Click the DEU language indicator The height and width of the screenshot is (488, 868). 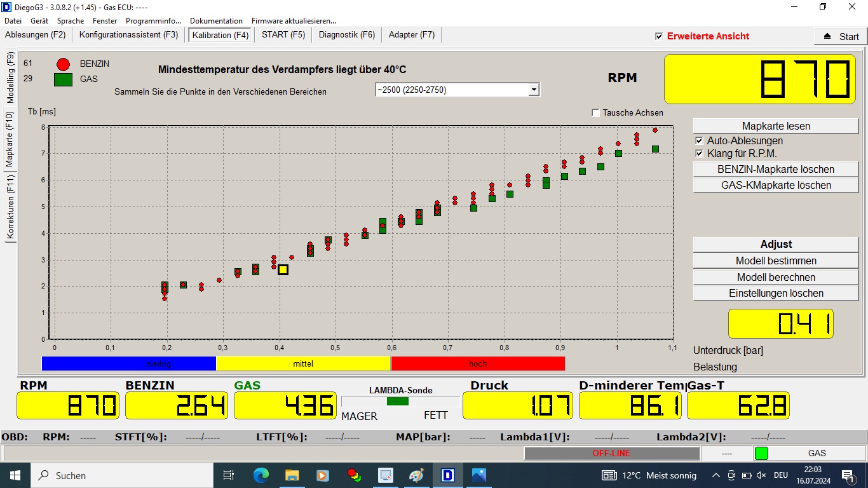780,475
